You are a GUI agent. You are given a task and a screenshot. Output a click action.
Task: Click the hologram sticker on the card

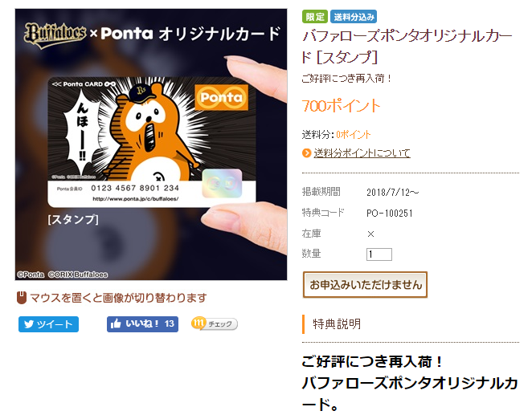tap(223, 183)
